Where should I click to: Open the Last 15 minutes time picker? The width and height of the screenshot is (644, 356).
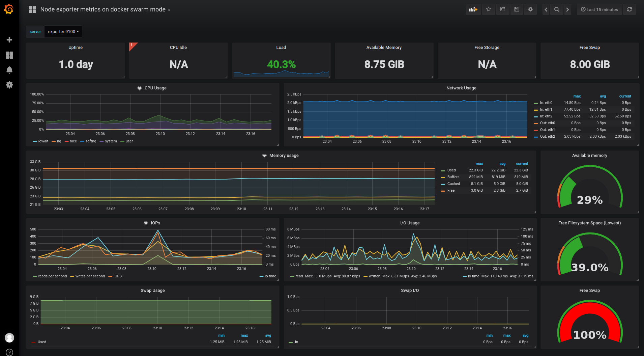599,9
